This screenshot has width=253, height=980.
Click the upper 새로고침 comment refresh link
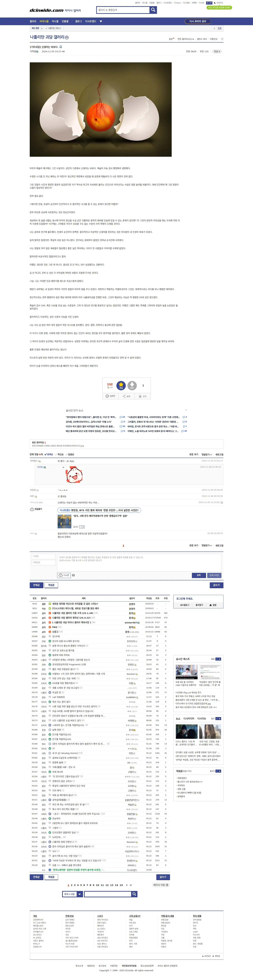point(219,454)
